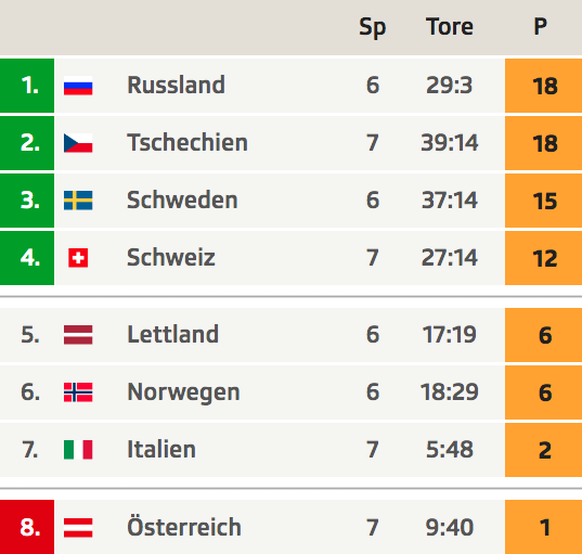This screenshot has height=554, width=582.
Task: Click the Swedish flag icon
Action: (78, 200)
